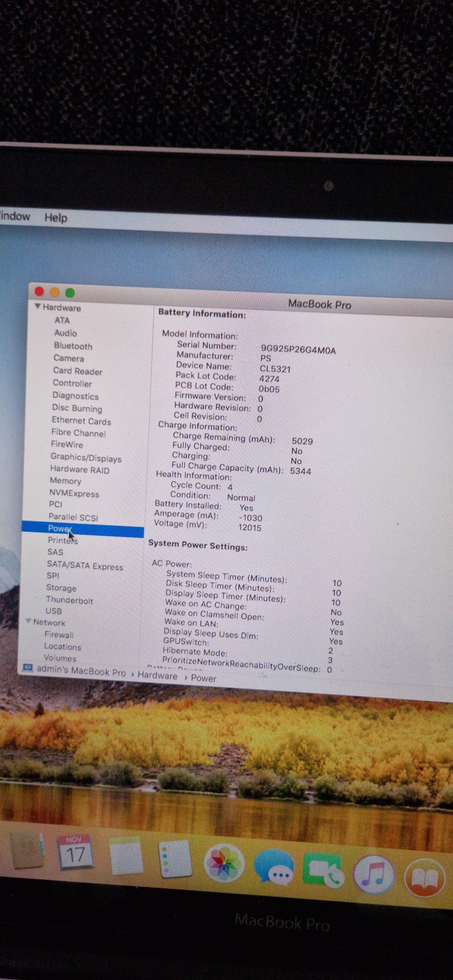Select Camera in the sidebar

(x=68, y=358)
